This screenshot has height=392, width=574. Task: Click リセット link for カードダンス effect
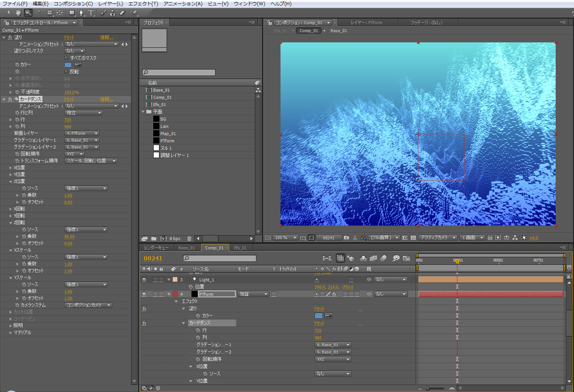pyautogui.click(x=69, y=99)
